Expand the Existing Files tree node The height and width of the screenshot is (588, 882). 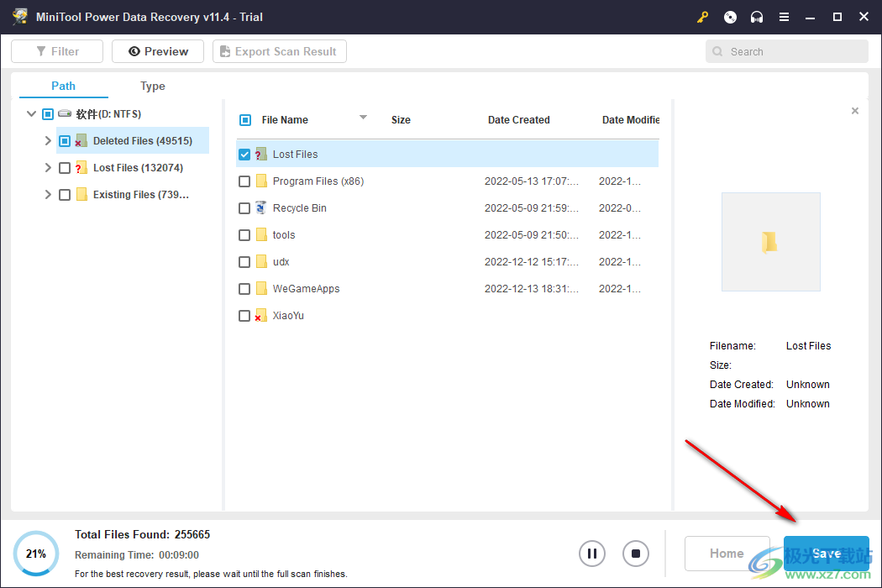48,195
